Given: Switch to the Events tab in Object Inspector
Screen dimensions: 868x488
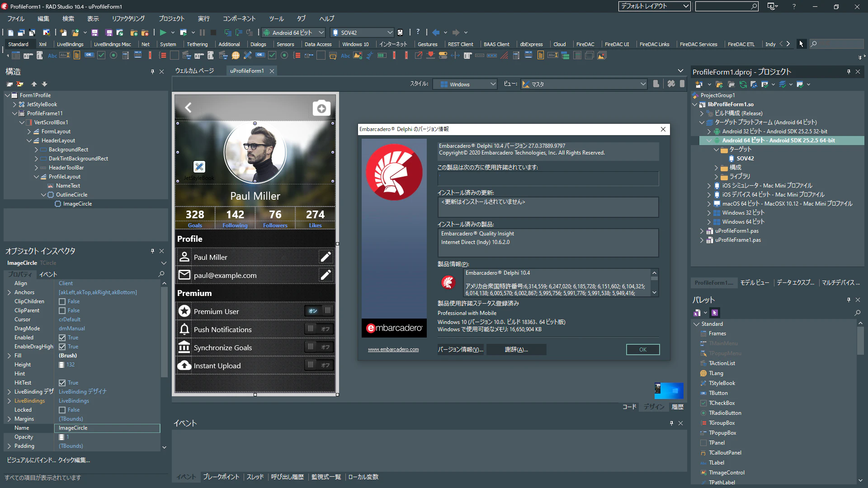Looking at the screenshot, I should pyautogui.click(x=48, y=274).
